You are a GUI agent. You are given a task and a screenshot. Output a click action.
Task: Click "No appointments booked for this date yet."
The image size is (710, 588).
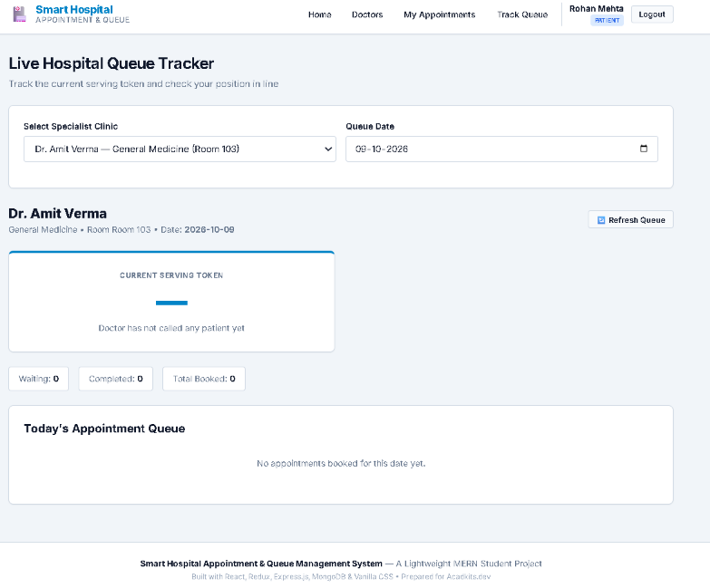click(x=341, y=463)
